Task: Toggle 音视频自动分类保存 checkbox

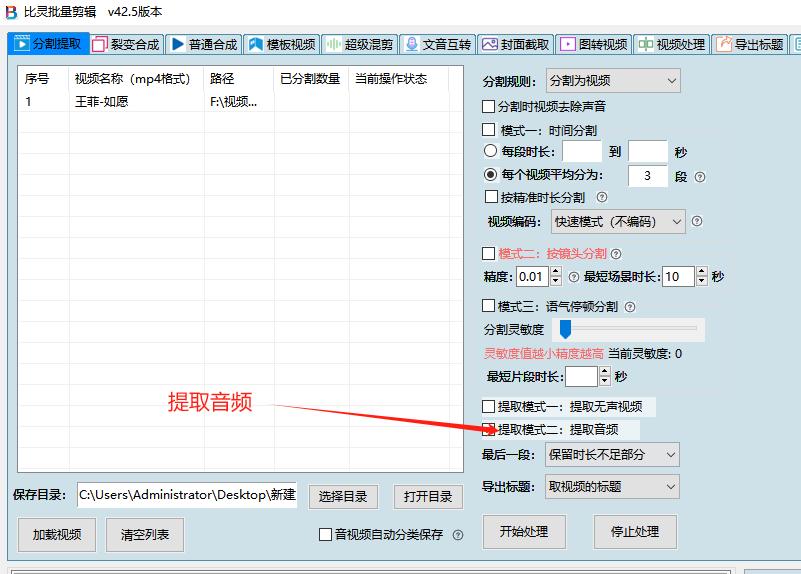Action: [325, 535]
